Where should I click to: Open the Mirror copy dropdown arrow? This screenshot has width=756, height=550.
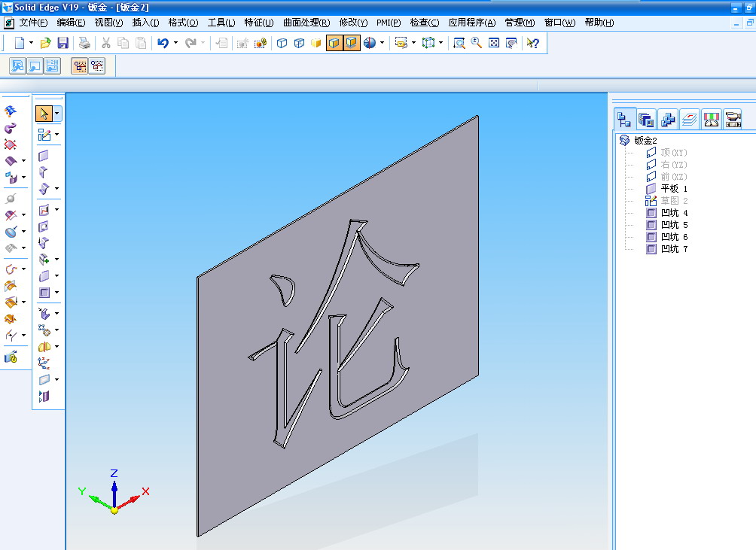pos(57,346)
